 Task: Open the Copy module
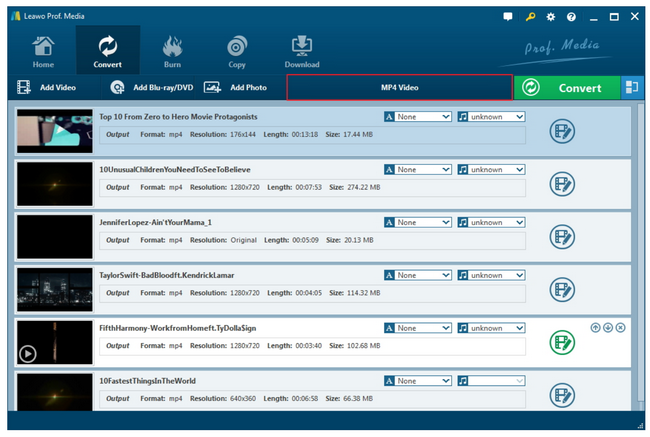click(x=237, y=51)
